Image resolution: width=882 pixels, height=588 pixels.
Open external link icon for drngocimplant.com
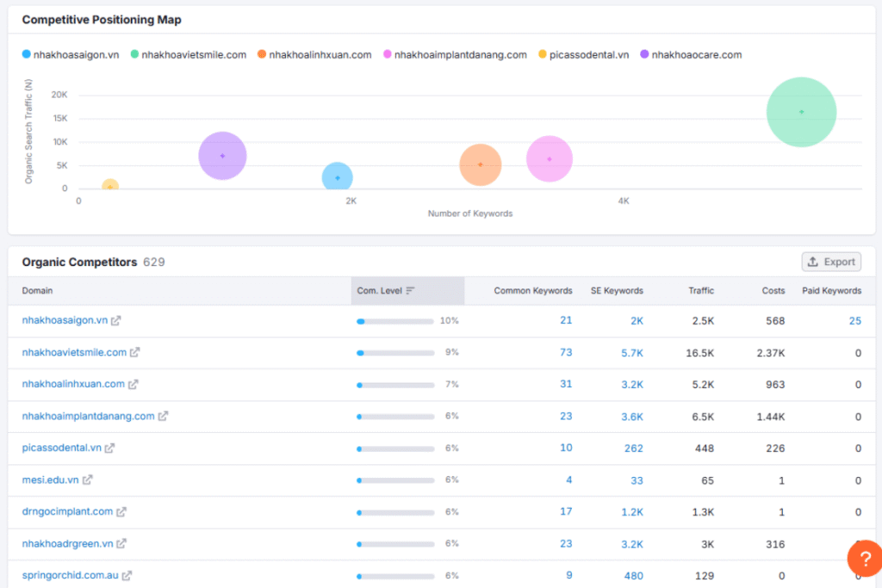[x=121, y=511]
